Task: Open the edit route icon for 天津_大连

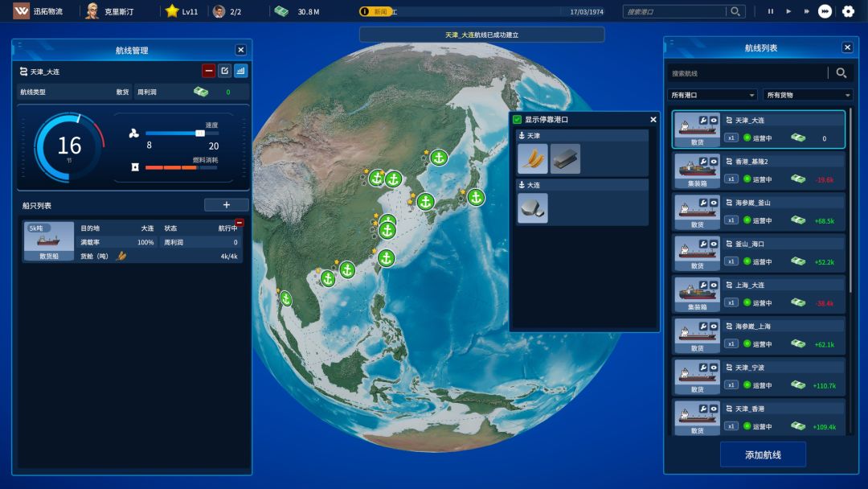Action: 224,71
